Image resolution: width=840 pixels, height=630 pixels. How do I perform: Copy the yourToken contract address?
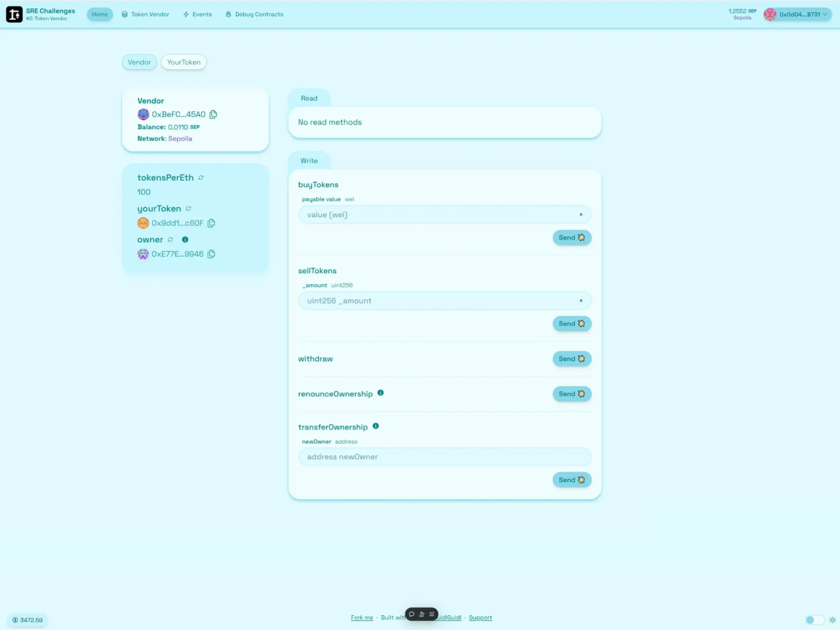(211, 223)
